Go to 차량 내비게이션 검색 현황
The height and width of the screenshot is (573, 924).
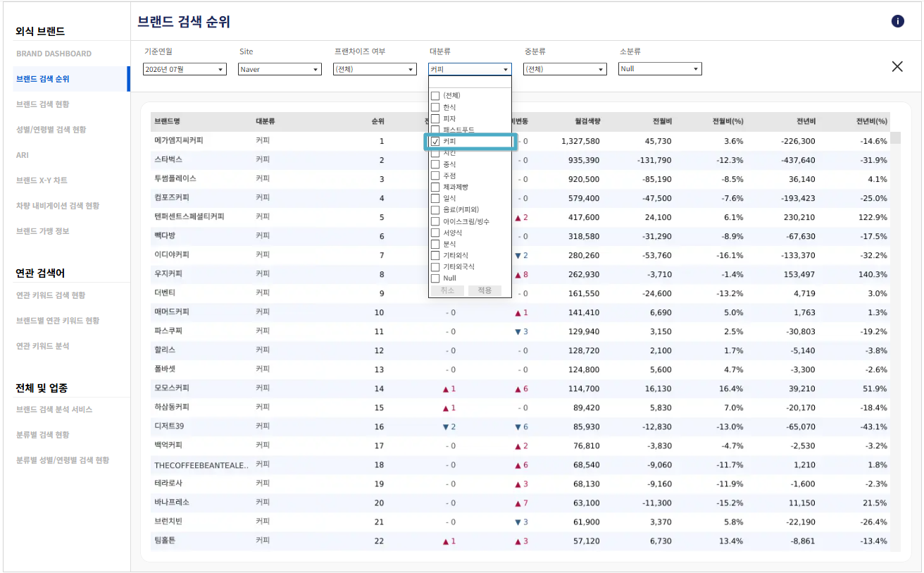coord(58,206)
